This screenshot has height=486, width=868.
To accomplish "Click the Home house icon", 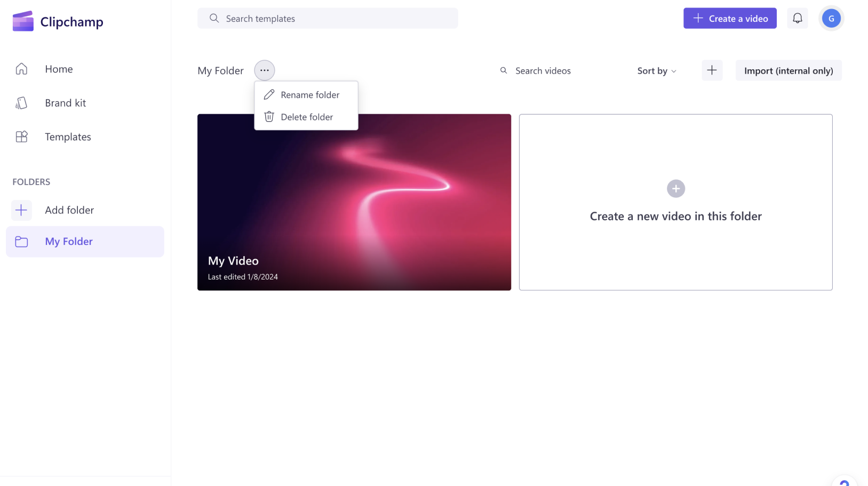I will click(x=21, y=69).
